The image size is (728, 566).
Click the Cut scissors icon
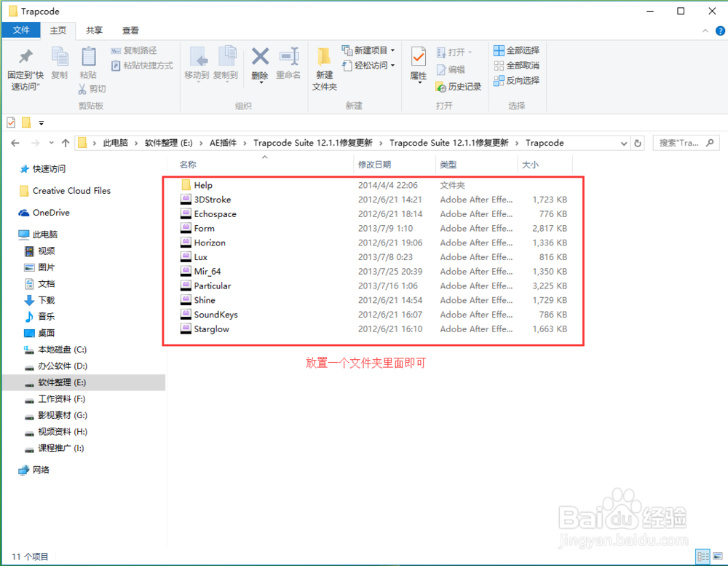click(82, 89)
